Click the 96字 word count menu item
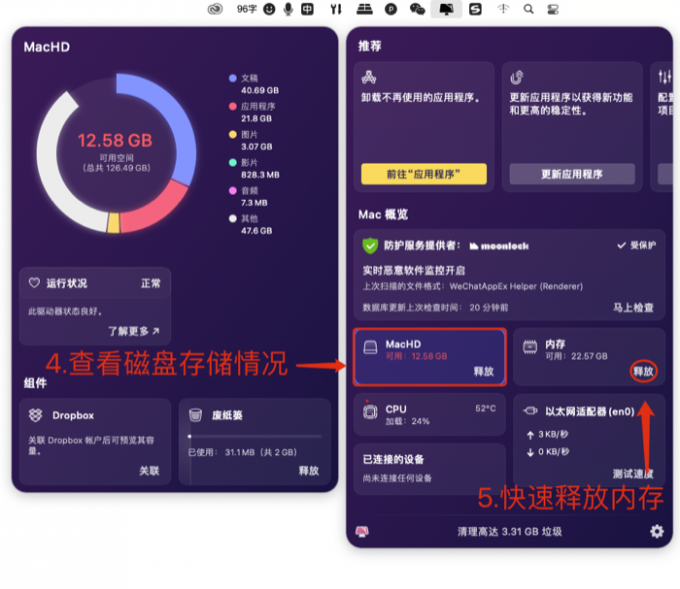 tap(246, 9)
